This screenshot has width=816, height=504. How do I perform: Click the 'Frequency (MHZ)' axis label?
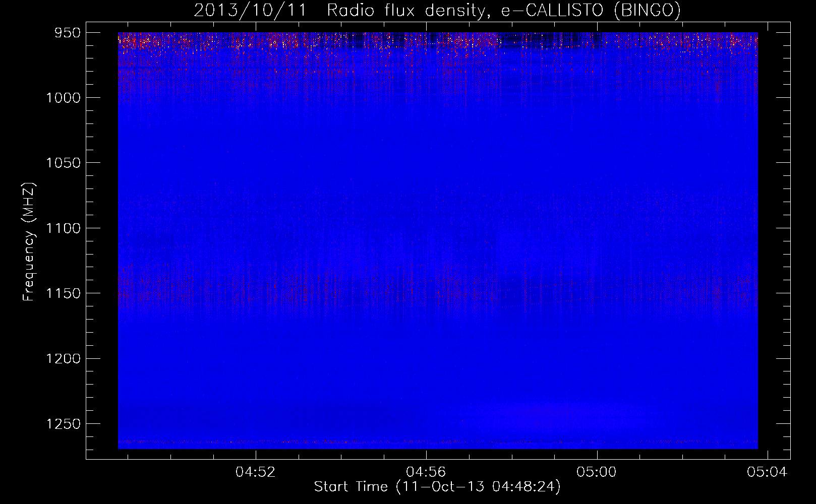pos(29,242)
